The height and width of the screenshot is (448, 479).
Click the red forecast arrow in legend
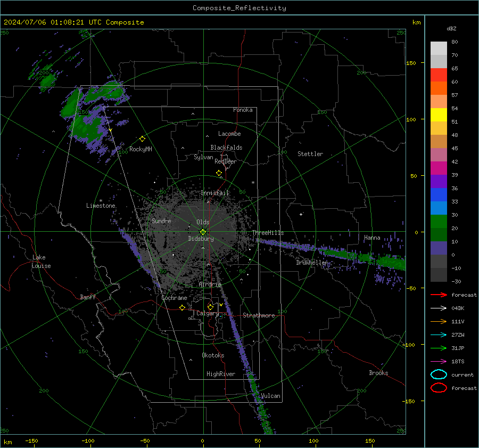[439, 295]
